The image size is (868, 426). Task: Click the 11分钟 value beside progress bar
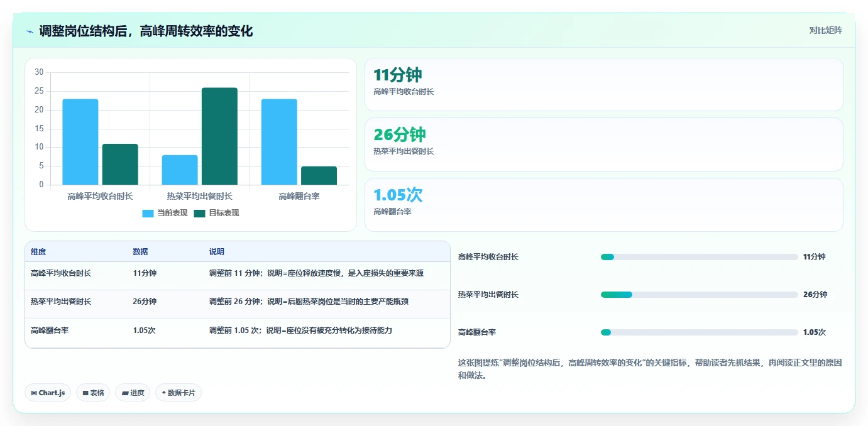click(814, 257)
